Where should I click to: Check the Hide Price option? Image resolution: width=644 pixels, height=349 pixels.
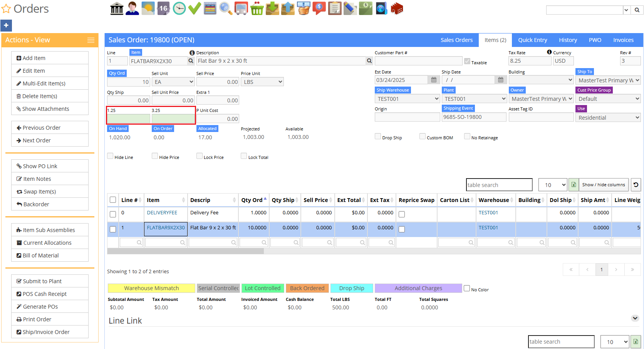(x=155, y=156)
